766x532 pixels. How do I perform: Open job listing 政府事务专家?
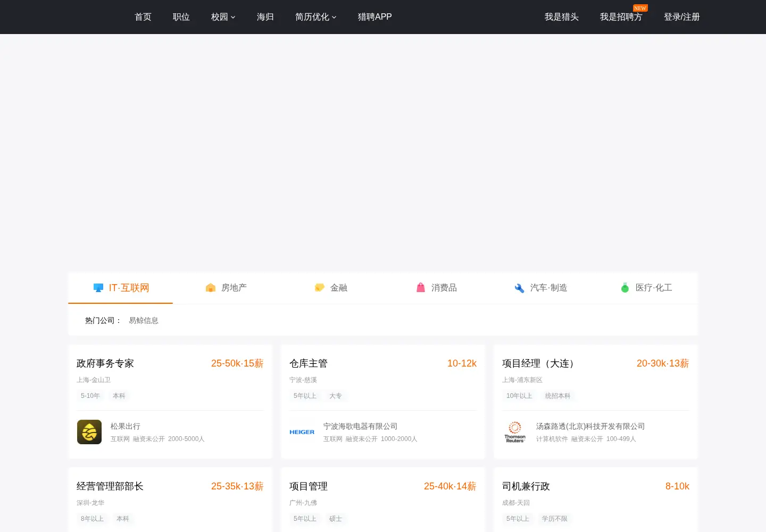(x=105, y=363)
